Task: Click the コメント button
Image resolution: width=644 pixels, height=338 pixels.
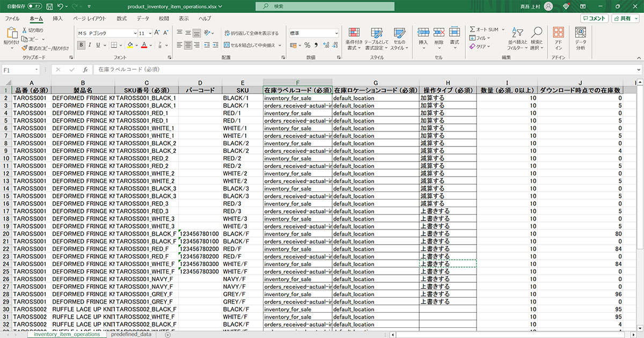Action: pyautogui.click(x=594, y=18)
